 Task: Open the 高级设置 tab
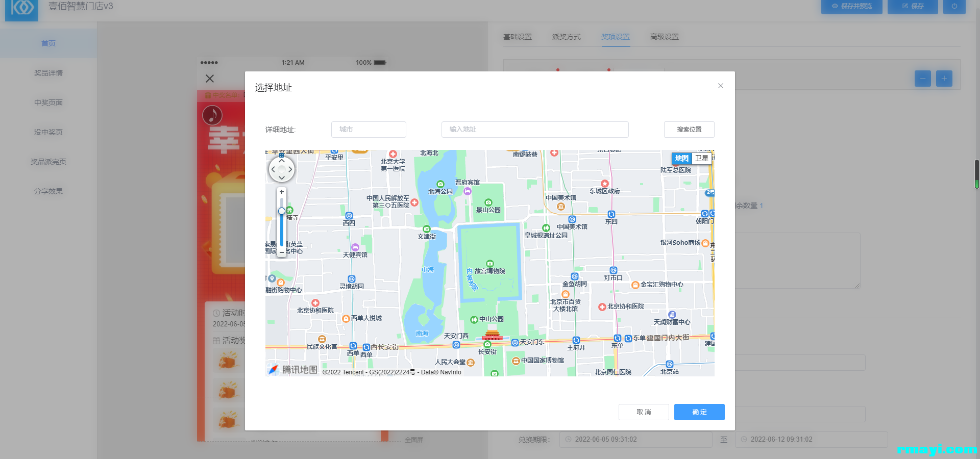coord(665,37)
